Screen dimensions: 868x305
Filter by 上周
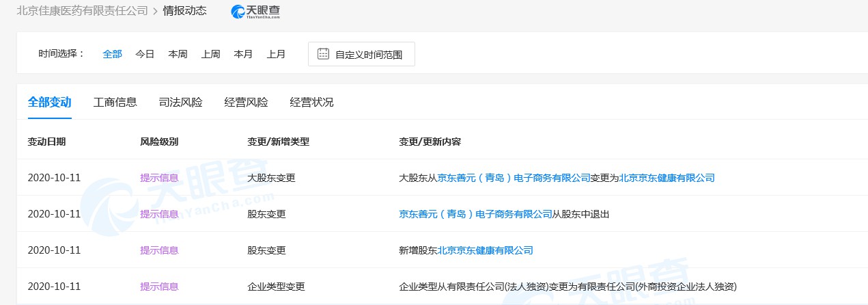tap(210, 54)
